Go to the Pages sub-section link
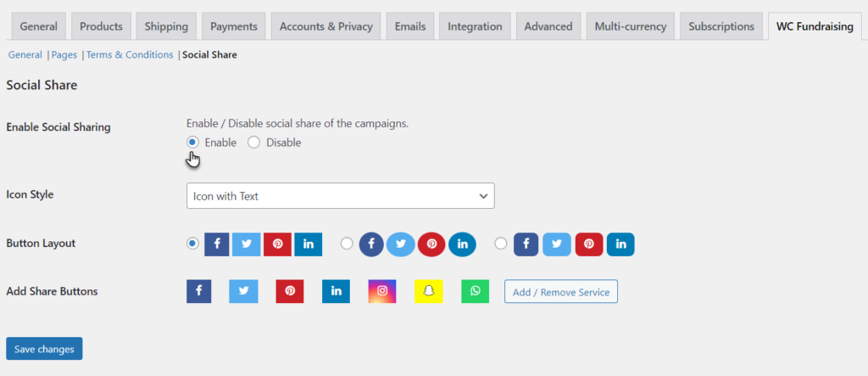The width and height of the screenshot is (868, 376). [64, 55]
